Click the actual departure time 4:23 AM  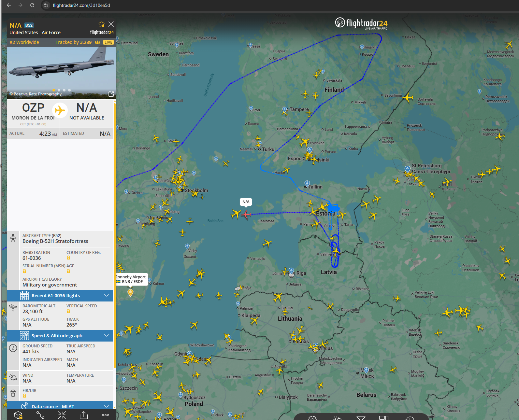pos(48,134)
